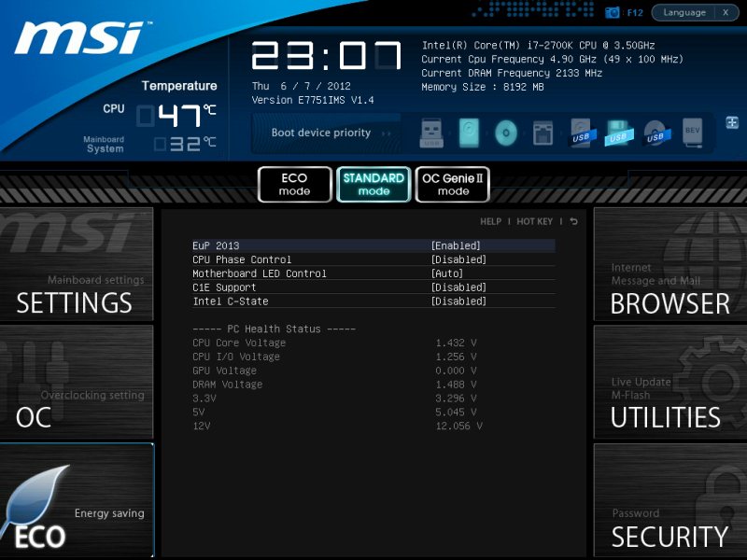Select the hard disk boot device icon
747x560 pixels.
coord(469,133)
